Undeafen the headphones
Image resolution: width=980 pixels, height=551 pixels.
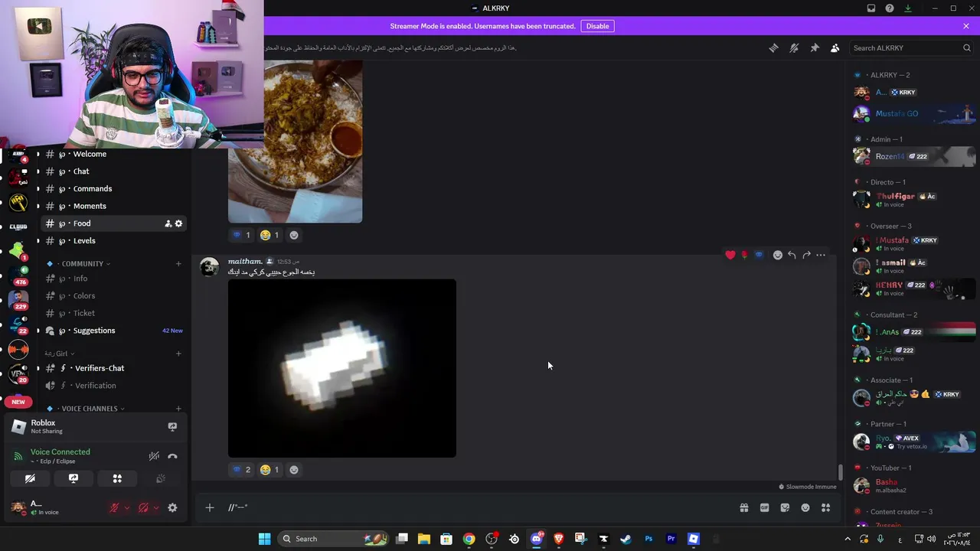(x=143, y=508)
